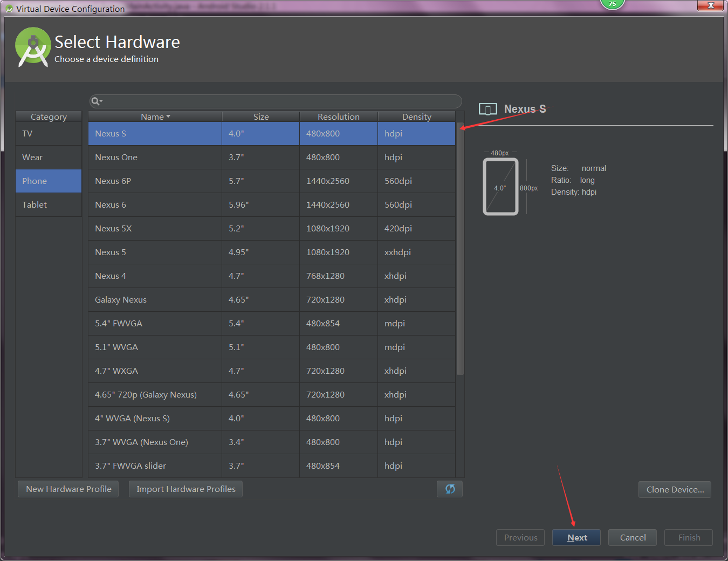Open the search magnifier dropdown icon
This screenshot has width=728, height=561.
pos(97,101)
